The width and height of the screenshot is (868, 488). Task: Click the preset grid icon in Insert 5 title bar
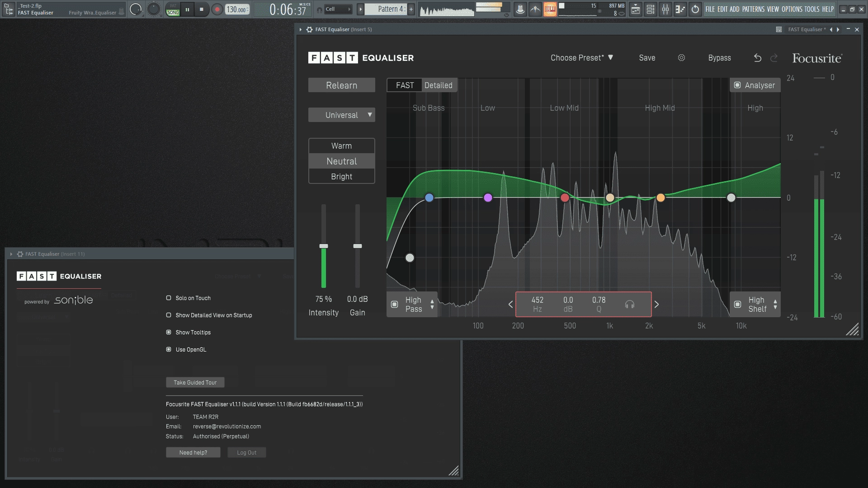(779, 29)
